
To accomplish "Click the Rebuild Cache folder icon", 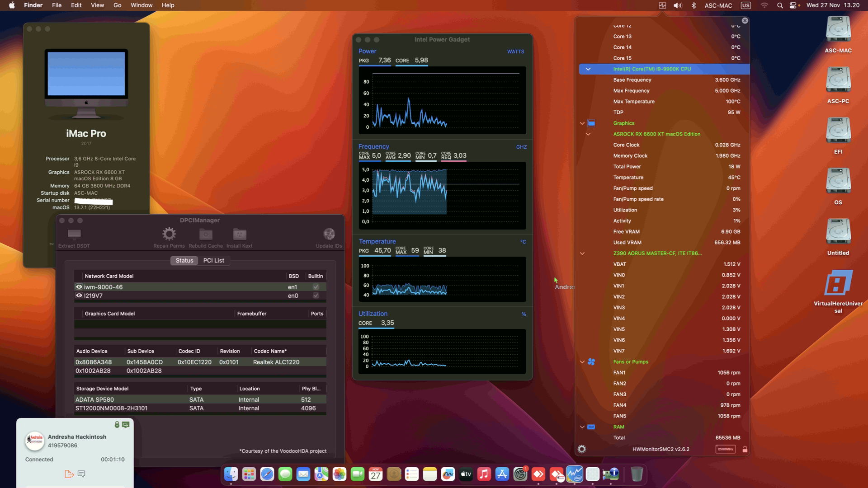I will click(x=206, y=233).
